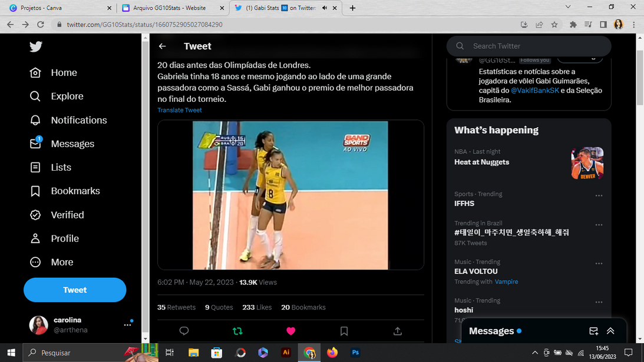Open more options for Korean hashtag trend

coord(599,225)
